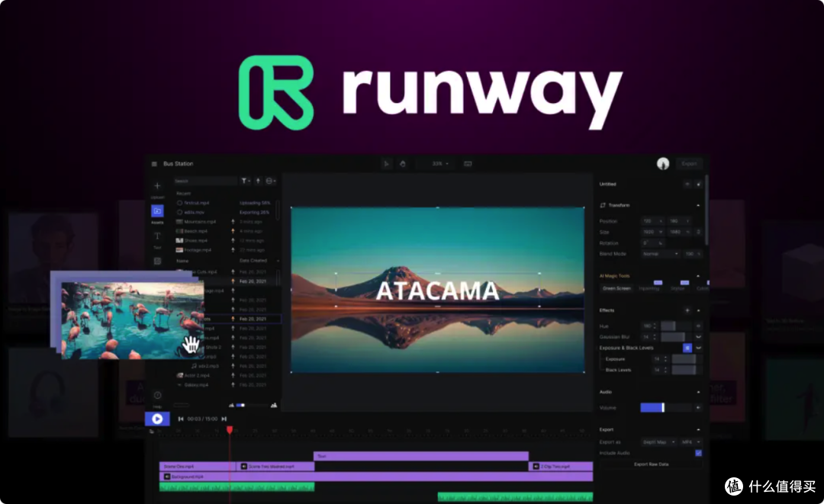Select the ATACAMA title text in the preview
This screenshot has height=504, width=824.
pos(438,291)
